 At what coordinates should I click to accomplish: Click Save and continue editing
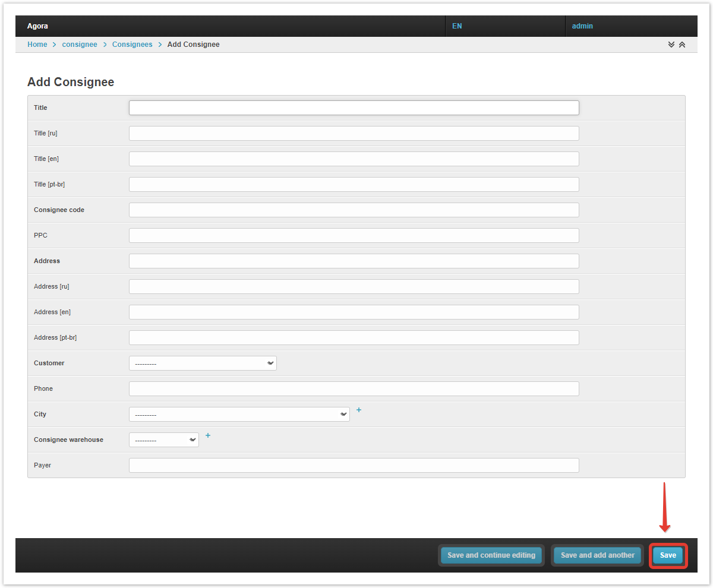(491, 555)
